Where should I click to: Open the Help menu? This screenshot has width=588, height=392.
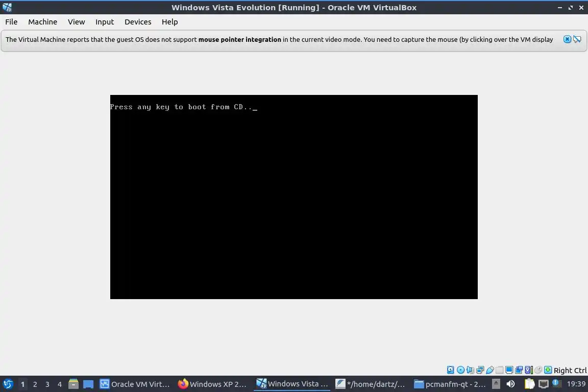169,22
